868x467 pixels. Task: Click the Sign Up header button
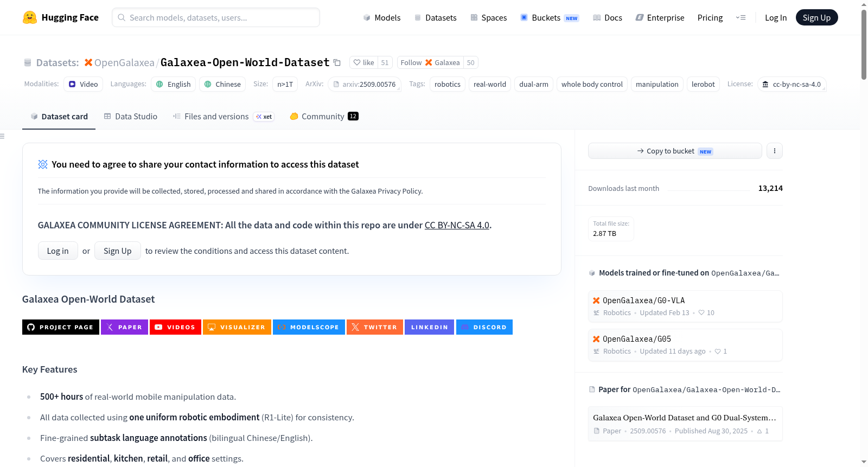816,18
